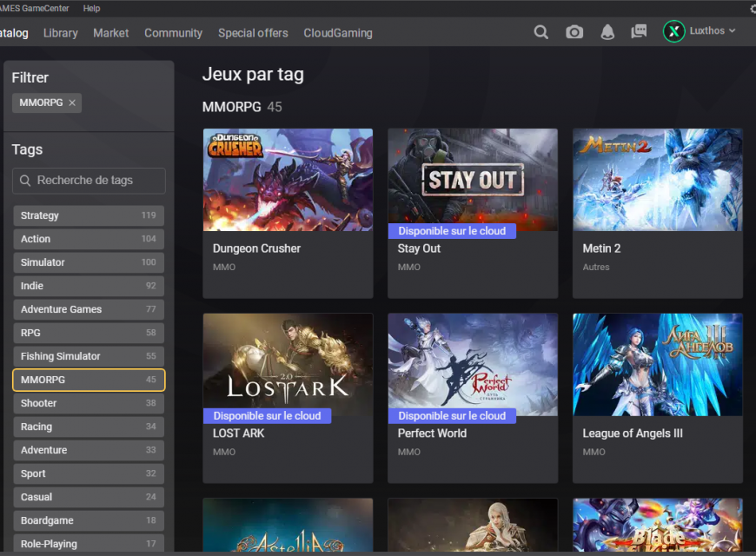Open the LOST ARK cover image

tap(288, 365)
